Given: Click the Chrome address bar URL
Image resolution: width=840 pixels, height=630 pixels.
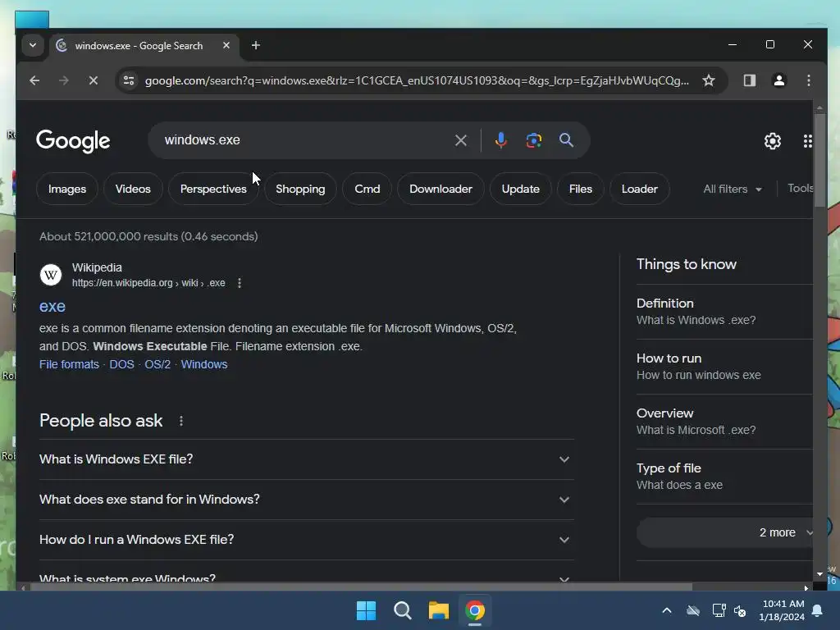Looking at the screenshot, I should coord(417,80).
